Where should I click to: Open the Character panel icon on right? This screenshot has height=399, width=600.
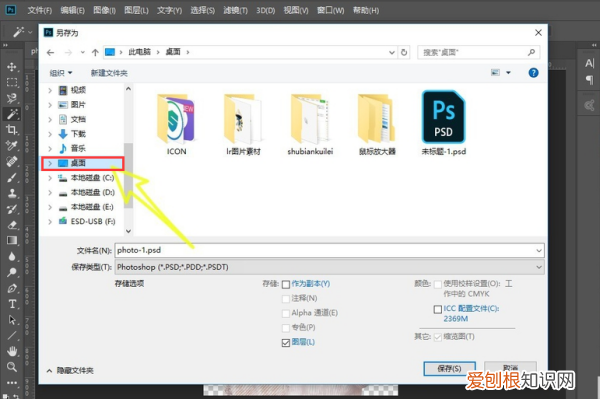point(590,63)
